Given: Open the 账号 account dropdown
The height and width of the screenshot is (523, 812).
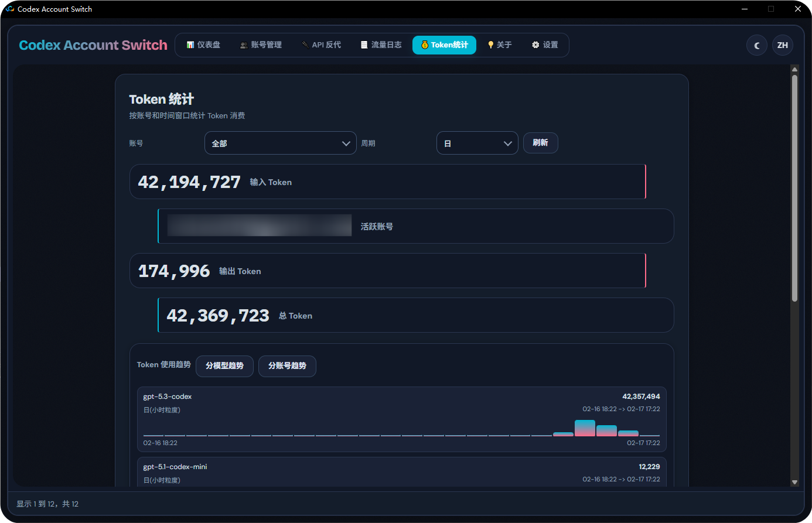Looking at the screenshot, I should [281, 143].
